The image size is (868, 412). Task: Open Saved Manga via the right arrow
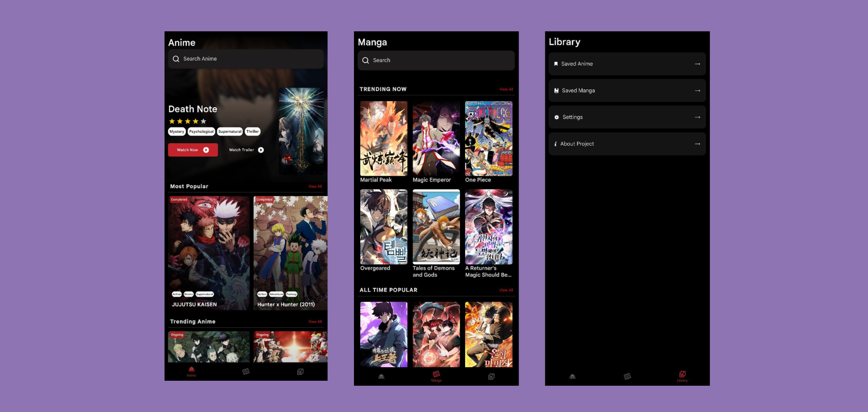click(x=697, y=91)
